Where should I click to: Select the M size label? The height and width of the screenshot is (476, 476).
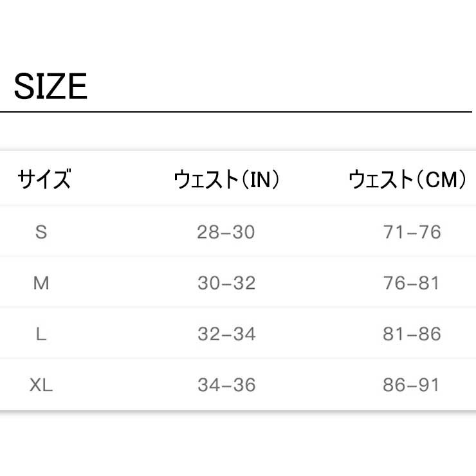(41, 283)
